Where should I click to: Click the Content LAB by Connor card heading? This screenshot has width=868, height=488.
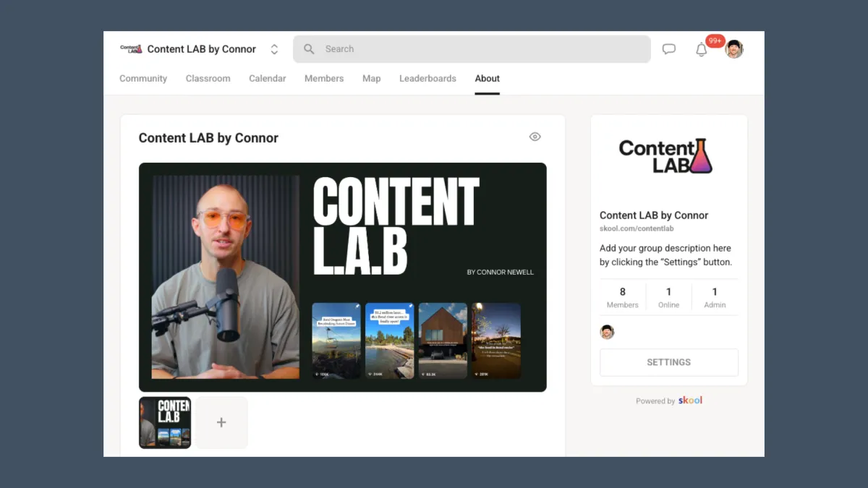(x=208, y=138)
